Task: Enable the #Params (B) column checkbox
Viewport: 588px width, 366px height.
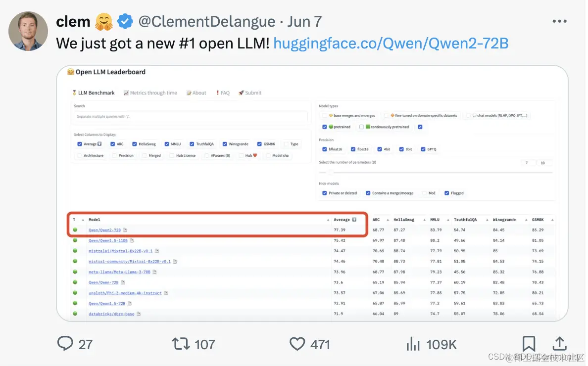Action: (x=206, y=155)
